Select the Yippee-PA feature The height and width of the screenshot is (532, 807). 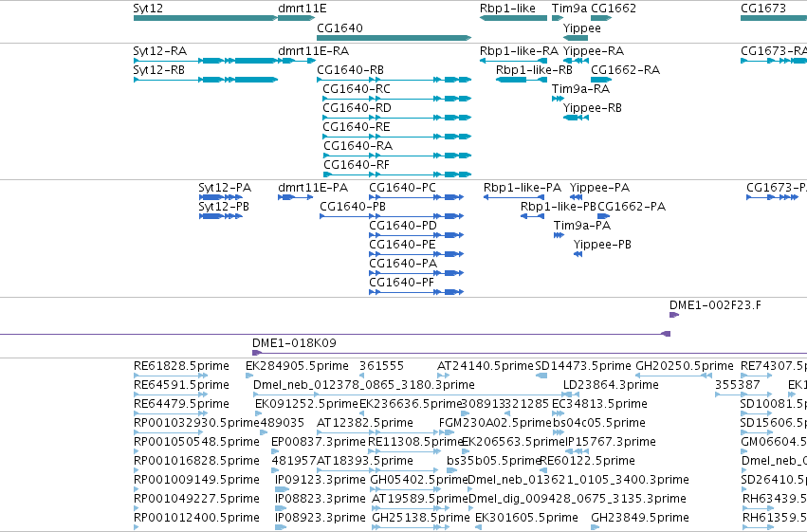click(x=576, y=197)
